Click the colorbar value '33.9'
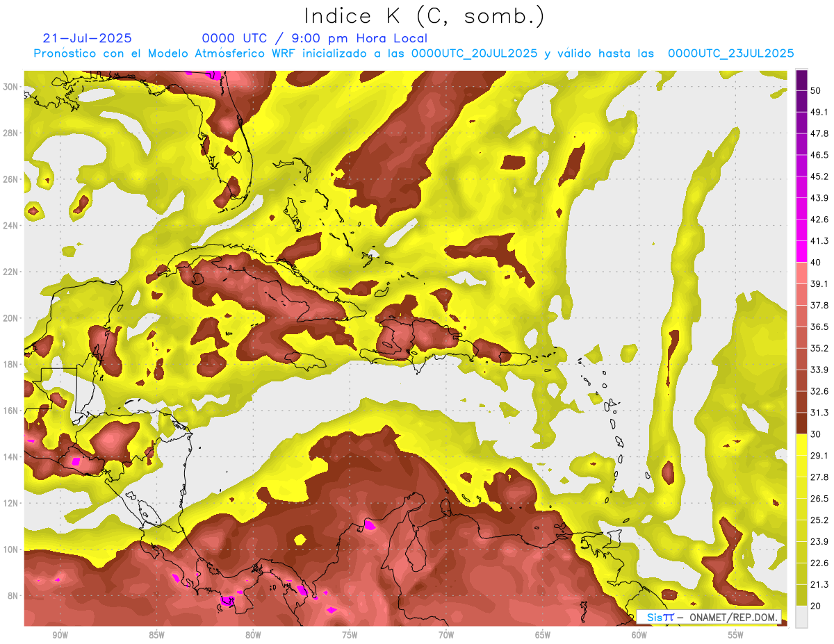834x644 pixels. coord(820,370)
